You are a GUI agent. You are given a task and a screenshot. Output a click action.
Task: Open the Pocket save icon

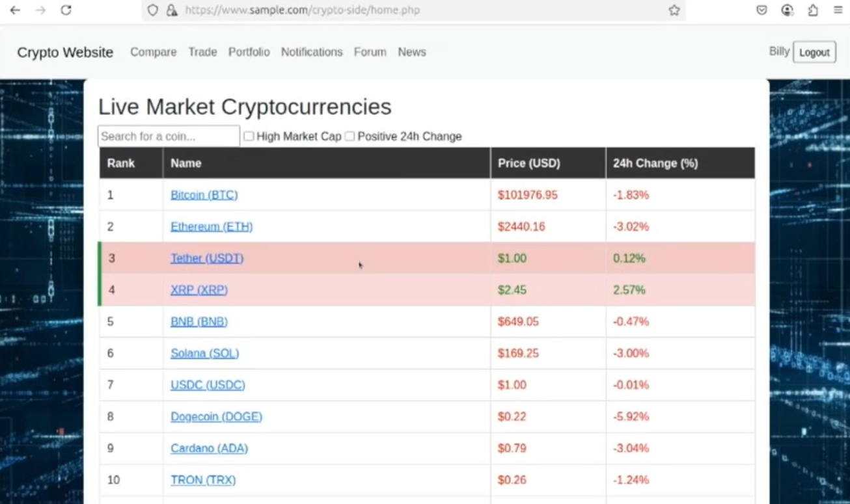[761, 10]
